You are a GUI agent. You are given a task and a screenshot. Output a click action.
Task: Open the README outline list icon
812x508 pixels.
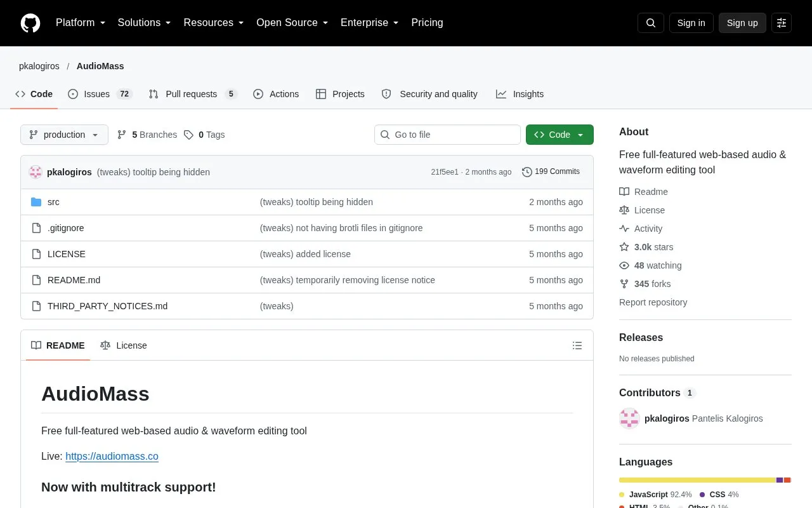(577, 345)
